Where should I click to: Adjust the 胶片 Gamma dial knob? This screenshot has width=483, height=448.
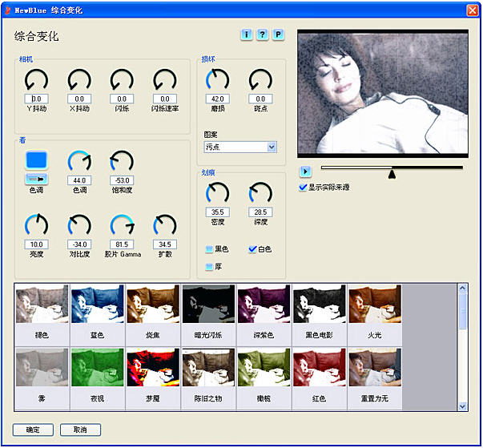pyautogui.click(x=122, y=225)
